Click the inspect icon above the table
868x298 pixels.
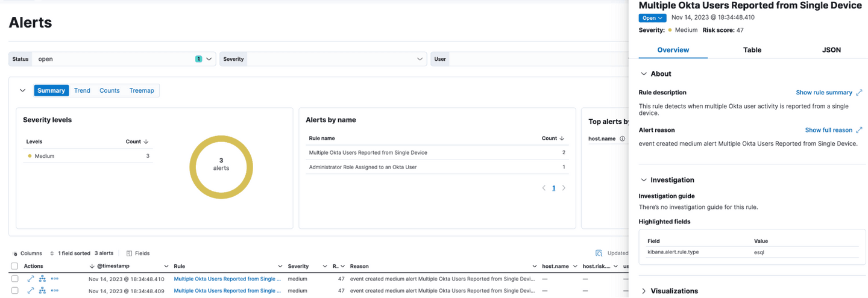[599, 253]
